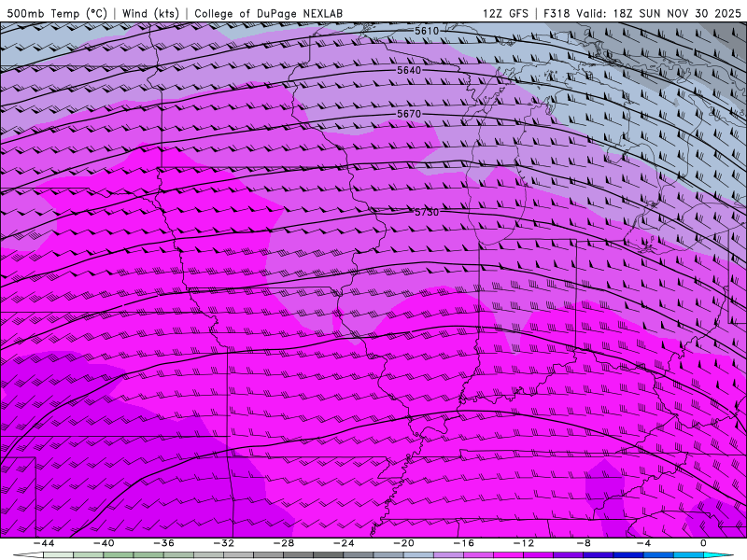Click the 5670 height contour label
Viewport: 747px width, 560px height.
[409, 114]
